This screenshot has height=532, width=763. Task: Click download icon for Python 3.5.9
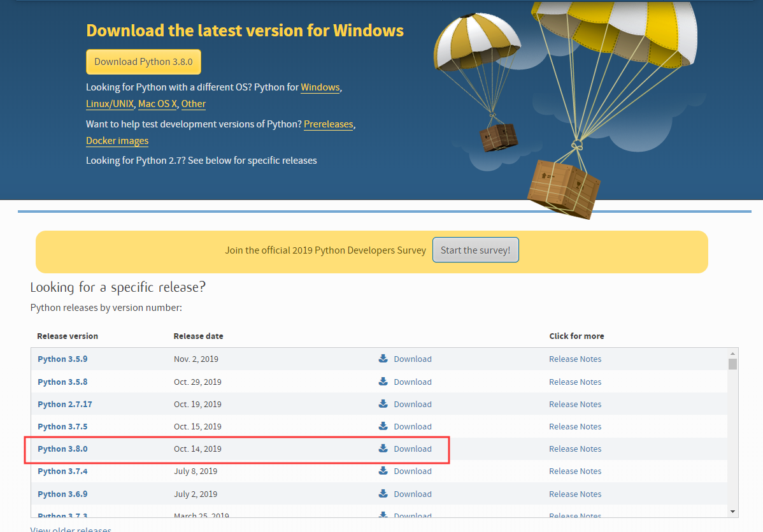click(383, 359)
